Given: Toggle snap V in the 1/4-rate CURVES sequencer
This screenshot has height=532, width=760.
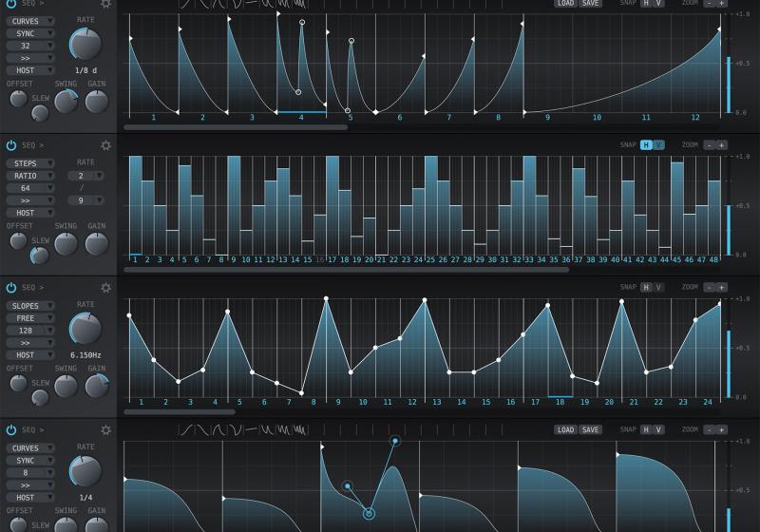Looking at the screenshot, I should (x=658, y=429).
